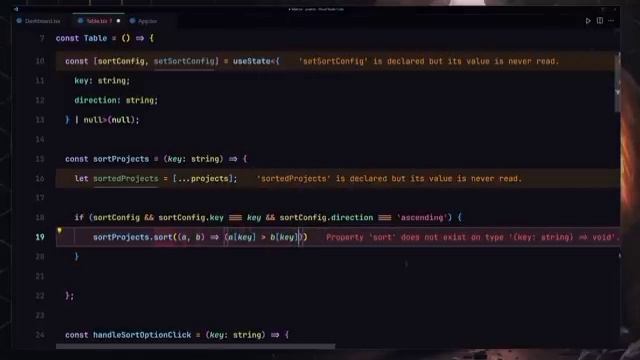Click 'sortedProjects' underlined variable on line 16
Screen dimensions: 640x360
point(126,179)
